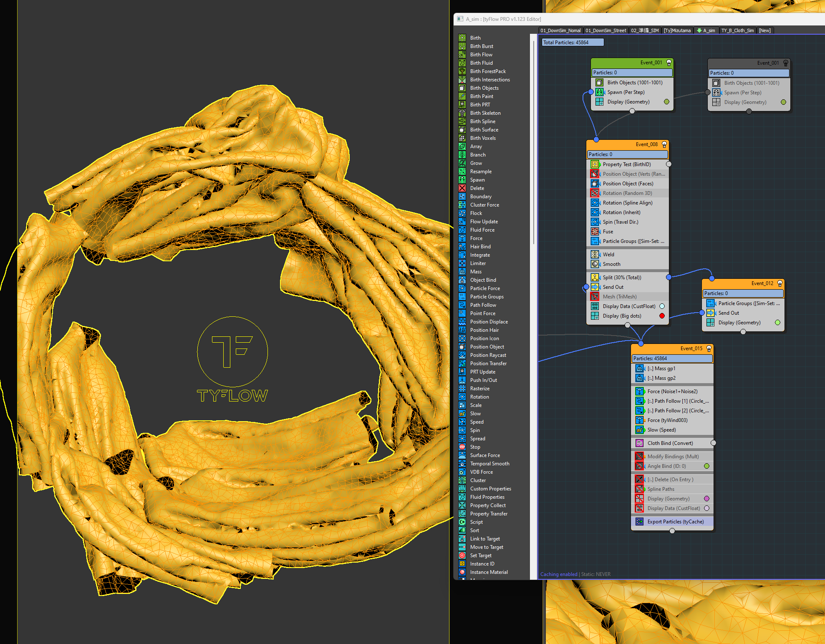Image resolution: width=825 pixels, height=644 pixels.
Task: Click the Total Particles: 45864 label
Action: 572,42
